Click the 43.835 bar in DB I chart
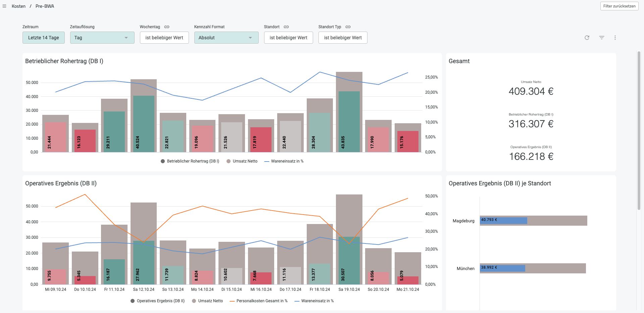Screen dimensions: 644x313 (x=349, y=122)
